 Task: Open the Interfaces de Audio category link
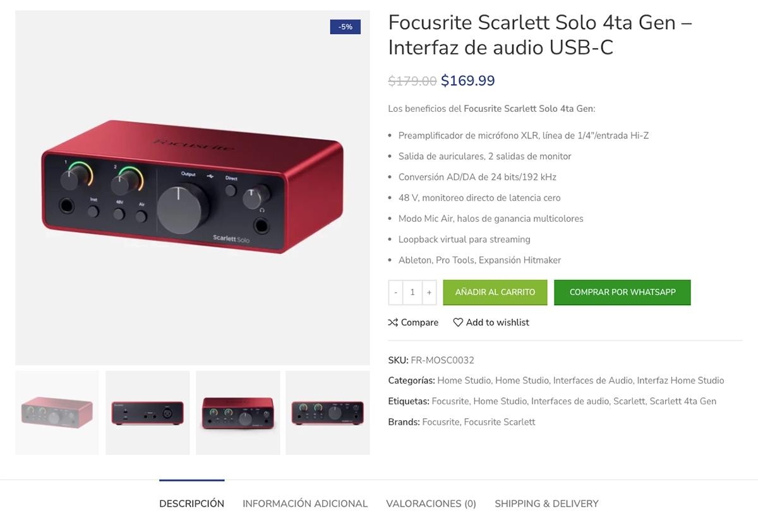coord(593,380)
